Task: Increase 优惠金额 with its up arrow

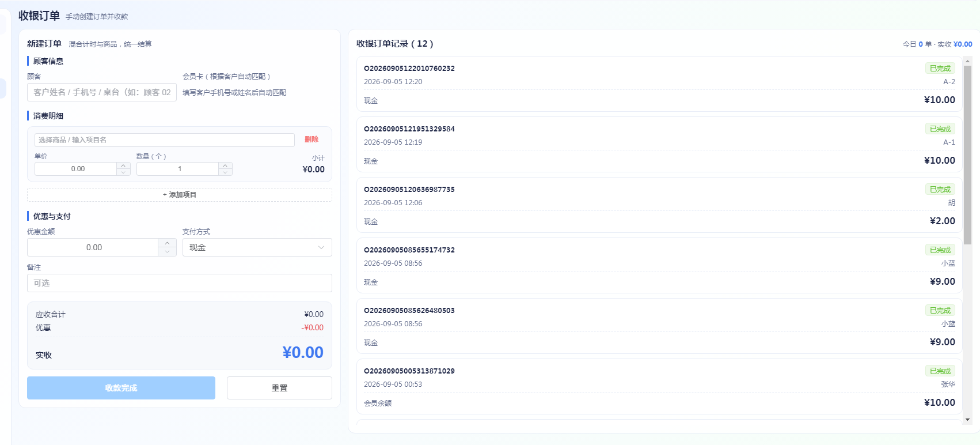Action: pos(167,243)
